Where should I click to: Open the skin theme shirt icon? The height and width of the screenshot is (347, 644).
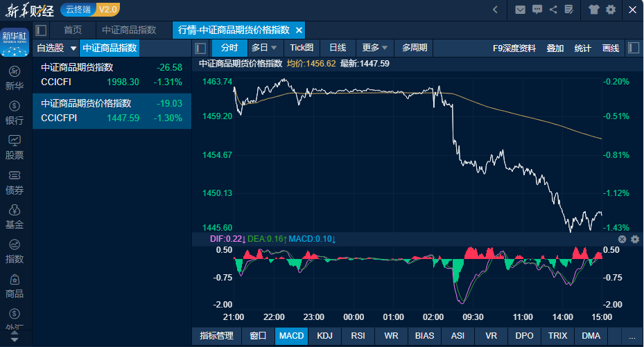coord(593,10)
